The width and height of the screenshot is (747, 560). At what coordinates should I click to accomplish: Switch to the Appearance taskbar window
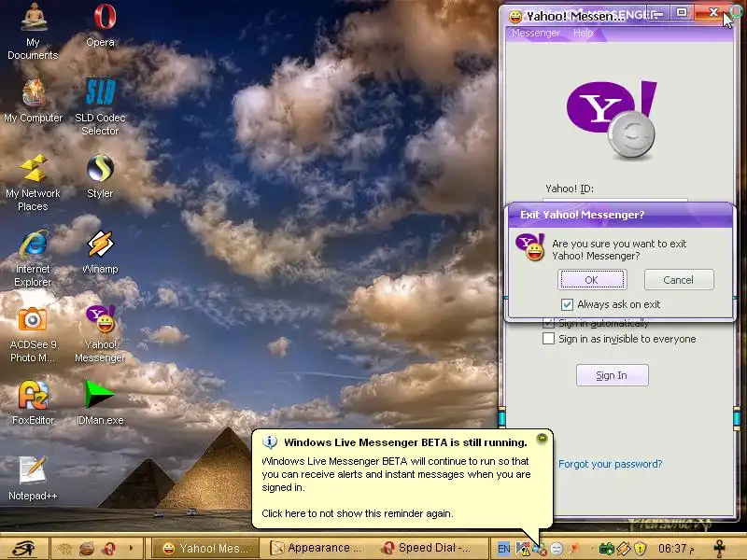(317, 549)
